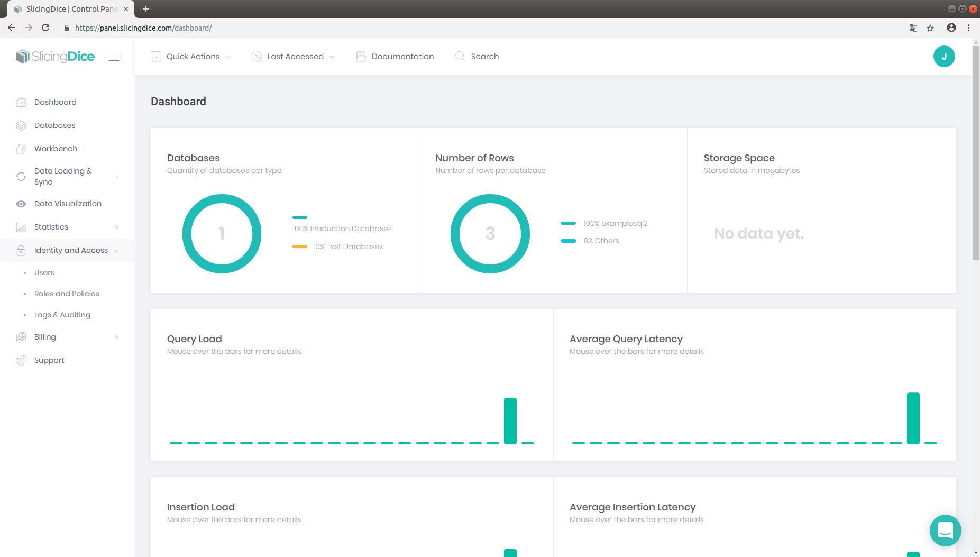
Task: Open Roles and Policies link
Action: click(67, 294)
